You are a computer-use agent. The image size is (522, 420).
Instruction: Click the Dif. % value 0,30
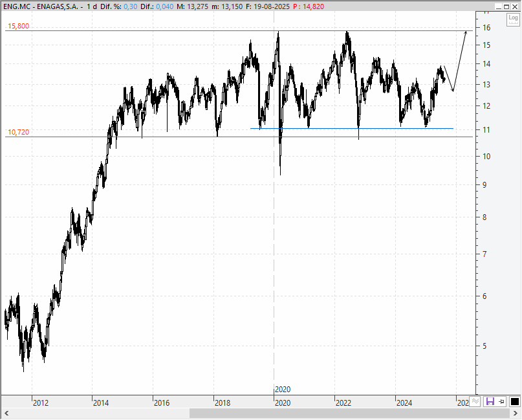[131, 6]
